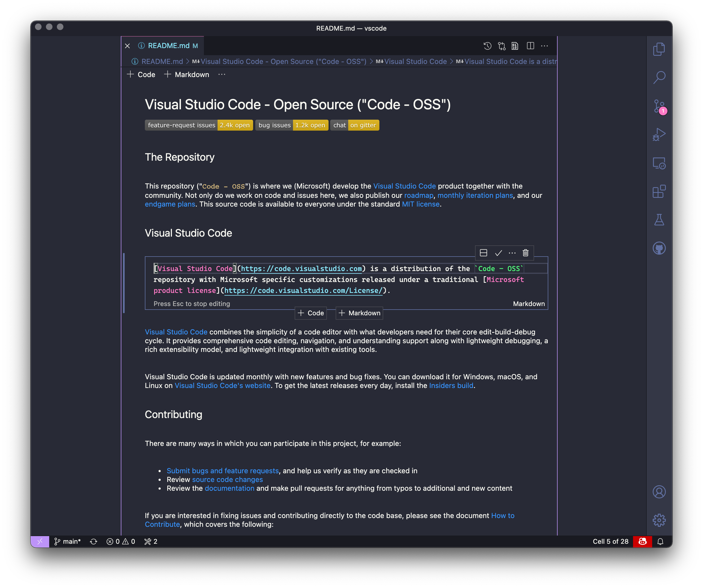The width and height of the screenshot is (703, 588).
Task: Stop editing cell with checkmark icon
Action: (498, 253)
